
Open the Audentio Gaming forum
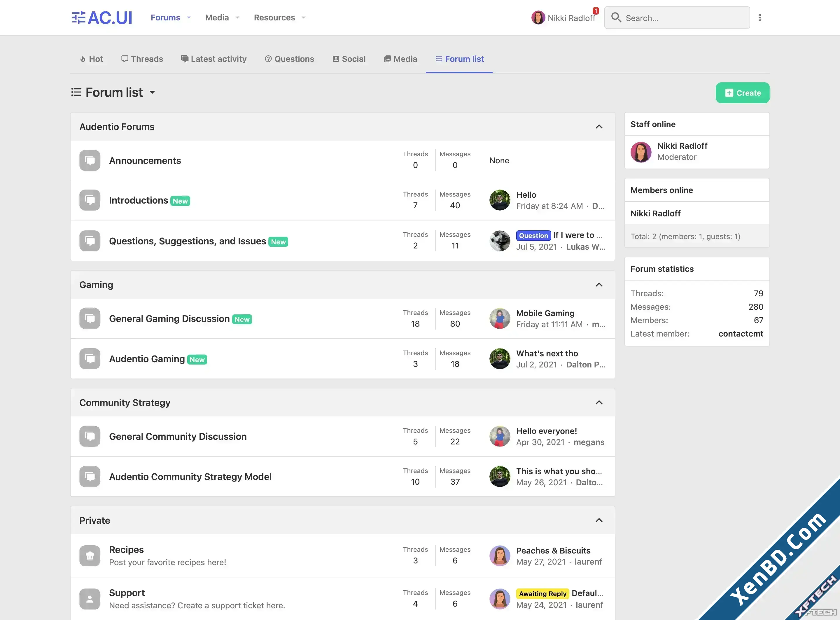tap(147, 359)
